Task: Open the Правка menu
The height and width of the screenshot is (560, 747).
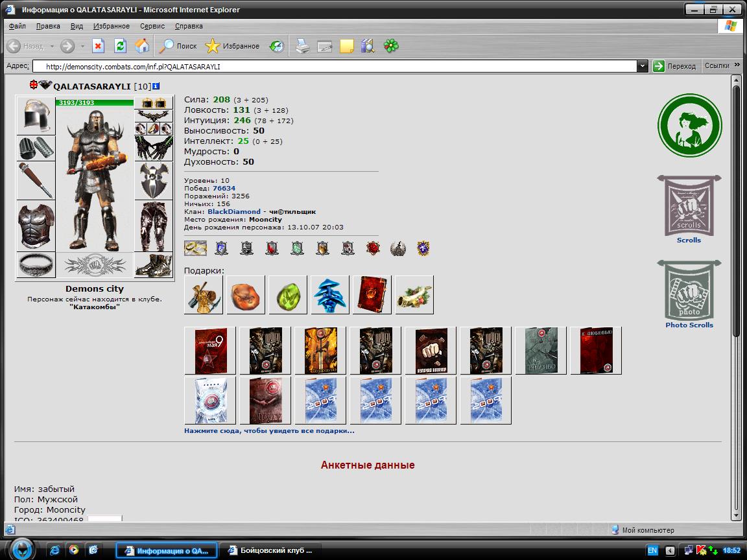Action: [48, 26]
